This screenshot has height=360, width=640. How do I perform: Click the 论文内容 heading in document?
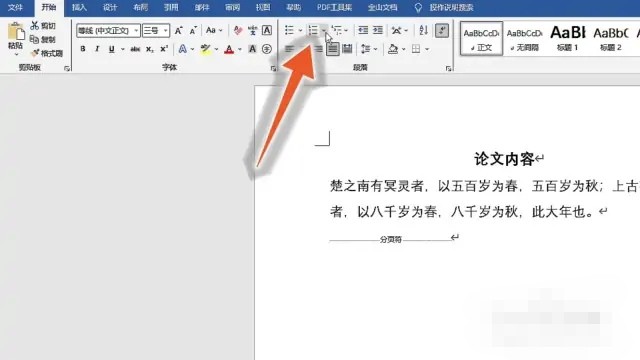(504, 159)
